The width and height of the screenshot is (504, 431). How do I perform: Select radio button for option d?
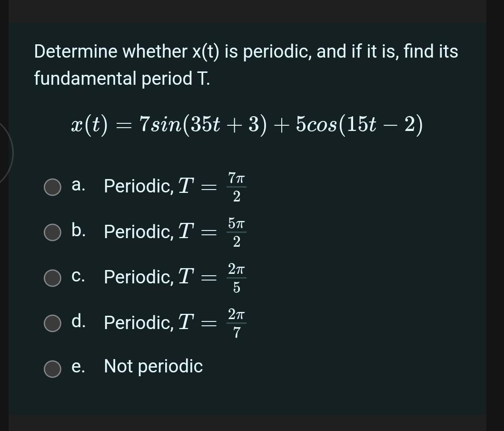(52, 323)
